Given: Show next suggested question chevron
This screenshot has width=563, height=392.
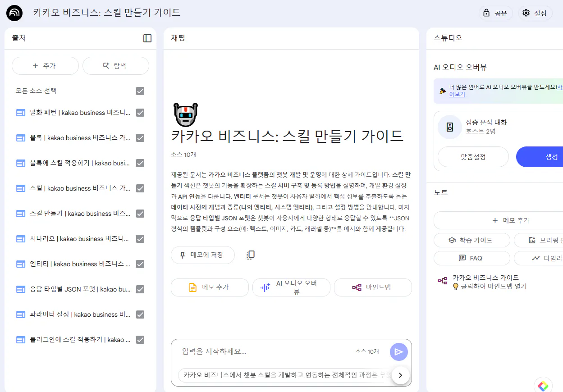Looking at the screenshot, I should [x=400, y=375].
